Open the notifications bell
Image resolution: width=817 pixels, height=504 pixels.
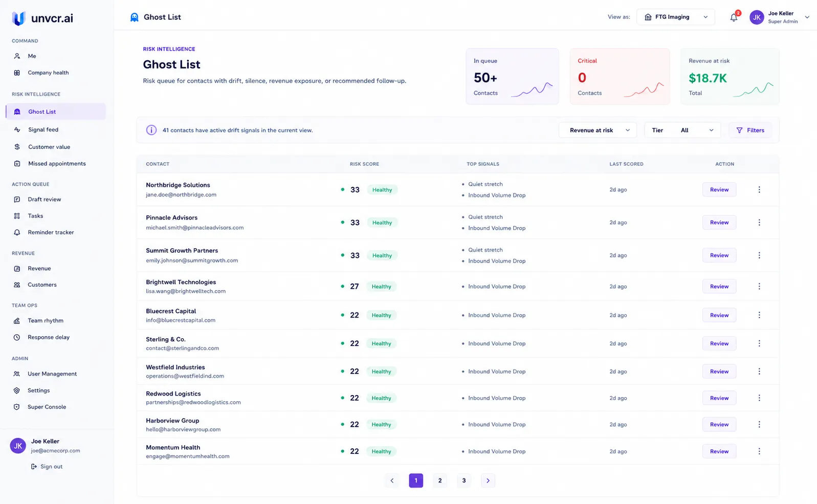[734, 17]
